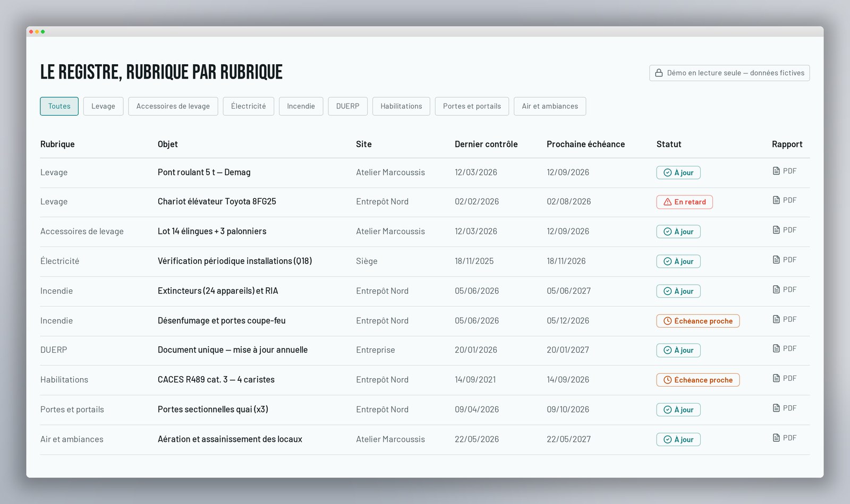
Task: Click the 'Rubrique' column header
Action: click(57, 144)
